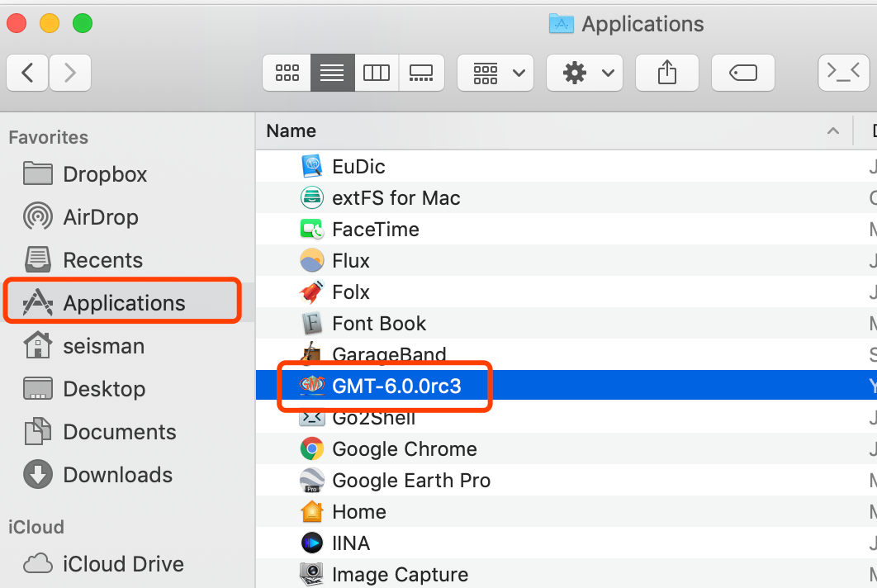Screen dimensions: 877x588
Task: Click the Forward navigation button
Action: (x=70, y=73)
